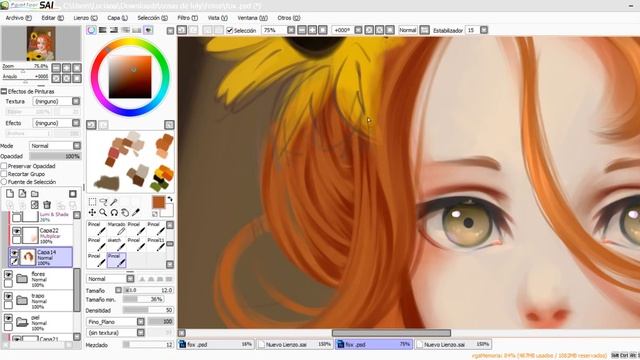640x360 pixels.
Task: Switch to the fox .psd 75% tab
Action: 373,344
